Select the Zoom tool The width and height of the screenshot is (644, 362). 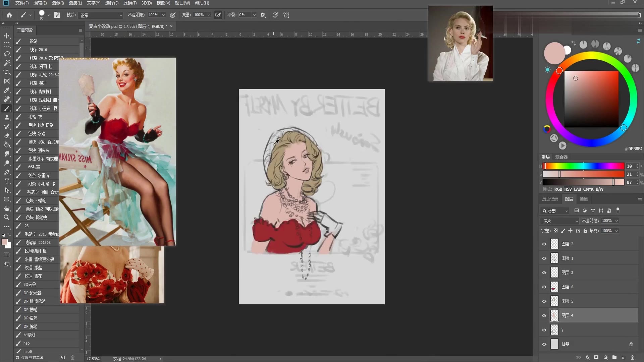tap(7, 217)
